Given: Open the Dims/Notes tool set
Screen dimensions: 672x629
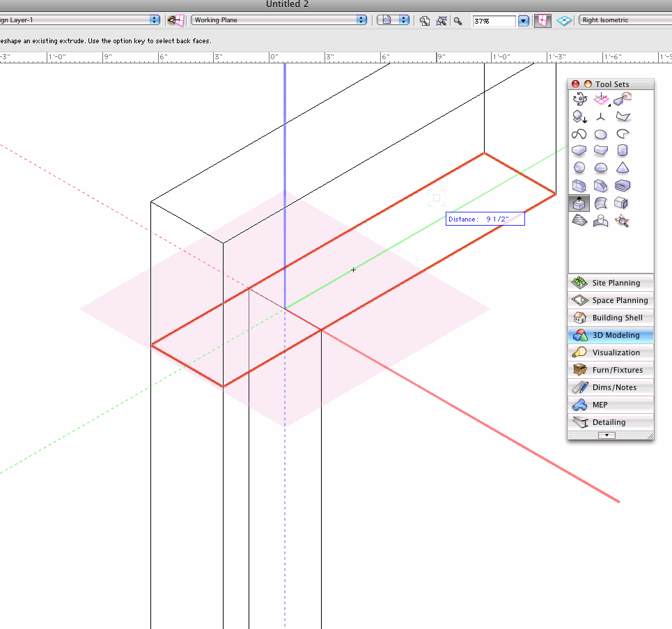Looking at the screenshot, I should tap(611, 387).
